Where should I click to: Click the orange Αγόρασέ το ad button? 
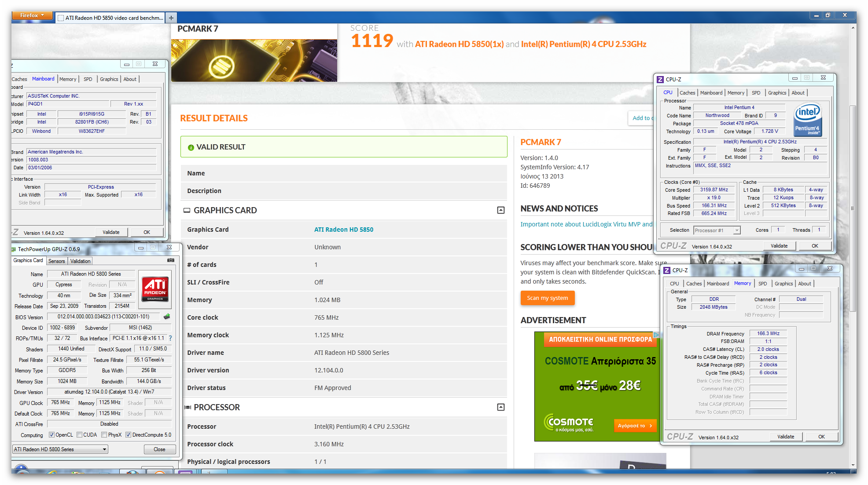[635, 426]
